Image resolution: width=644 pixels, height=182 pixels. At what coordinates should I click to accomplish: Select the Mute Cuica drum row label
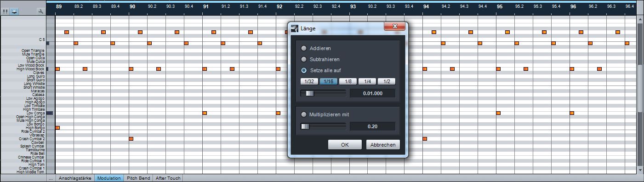coord(36,62)
